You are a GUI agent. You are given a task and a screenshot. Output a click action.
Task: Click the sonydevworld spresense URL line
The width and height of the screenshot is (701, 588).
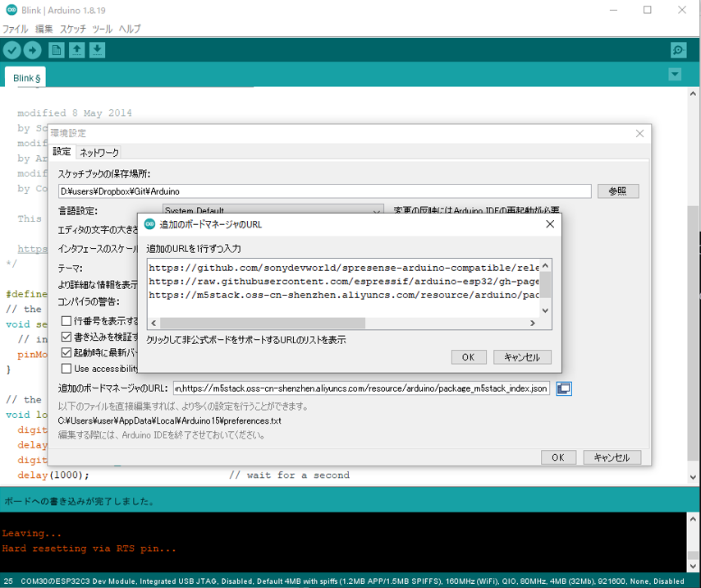[343, 268]
